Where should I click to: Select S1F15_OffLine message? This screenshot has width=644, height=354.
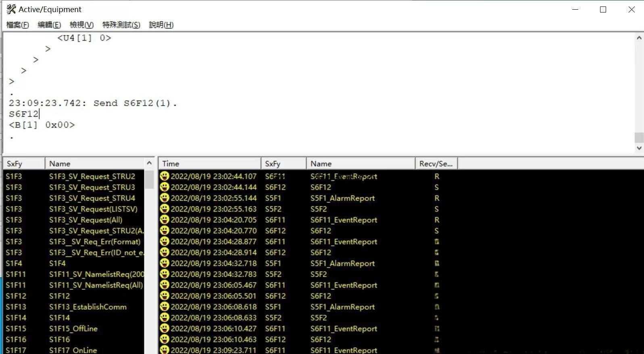[74, 329]
